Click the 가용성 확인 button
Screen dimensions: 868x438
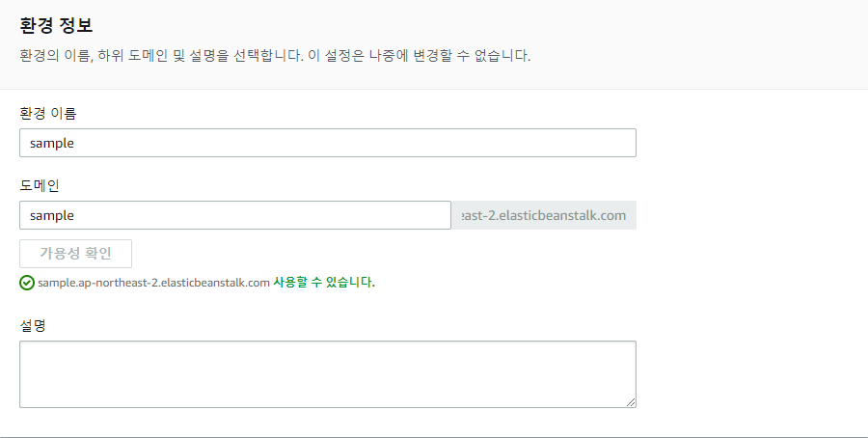(75, 254)
